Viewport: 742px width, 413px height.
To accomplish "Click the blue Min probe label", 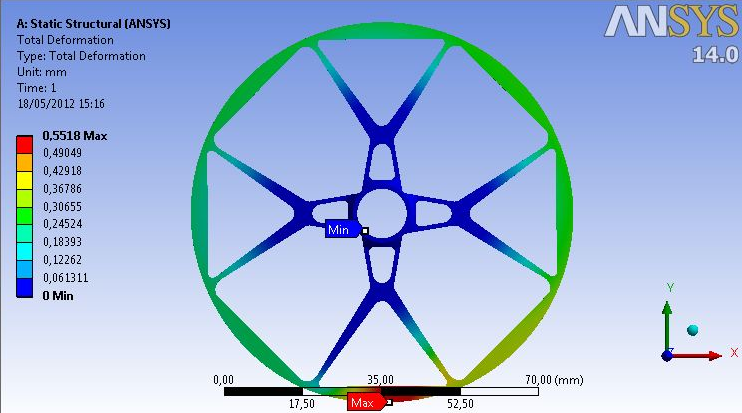I will [x=342, y=230].
